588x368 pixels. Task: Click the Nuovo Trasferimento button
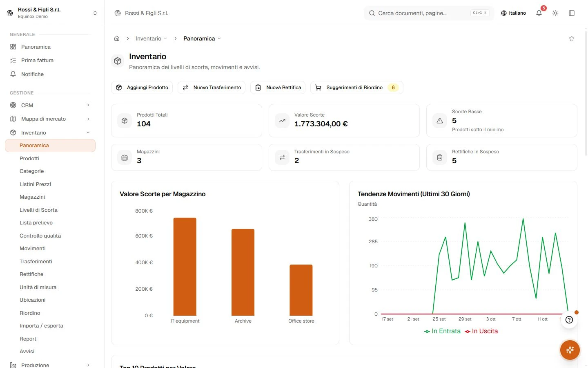click(x=212, y=88)
